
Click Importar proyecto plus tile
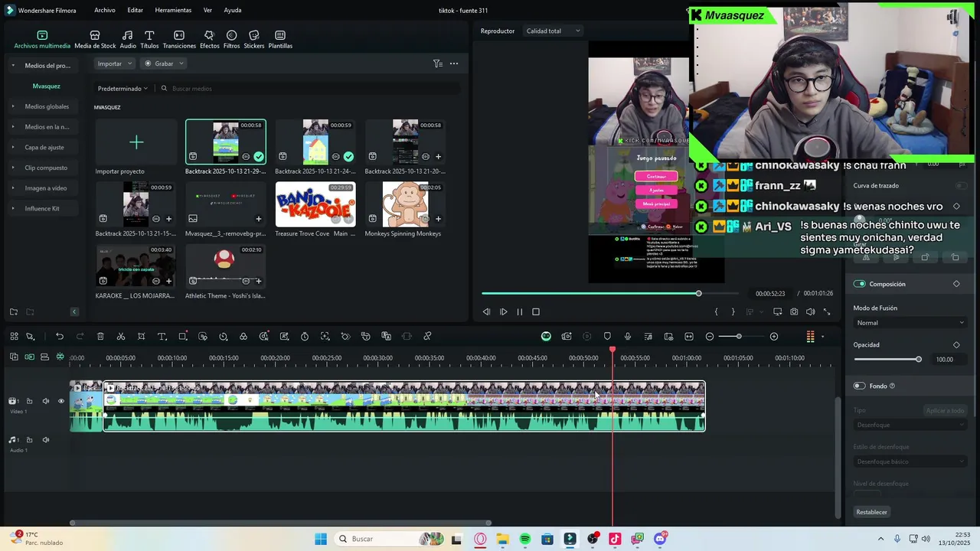point(136,142)
